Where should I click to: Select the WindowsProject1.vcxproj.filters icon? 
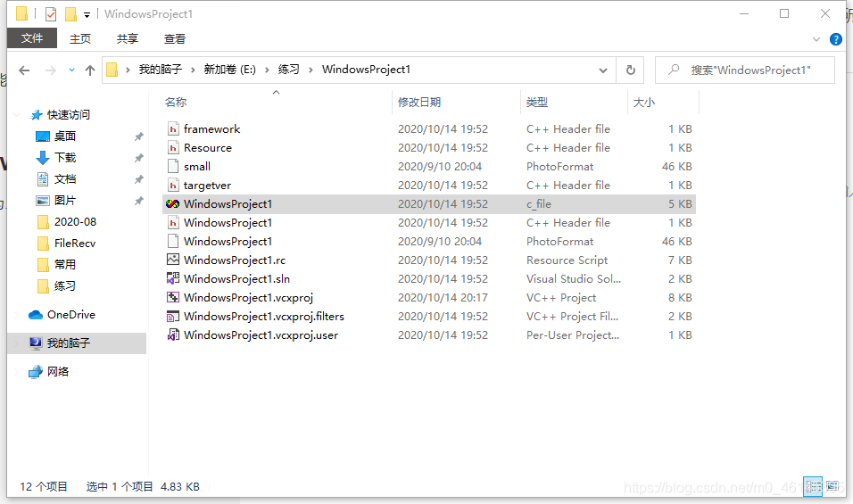click(x=173, y=317)
